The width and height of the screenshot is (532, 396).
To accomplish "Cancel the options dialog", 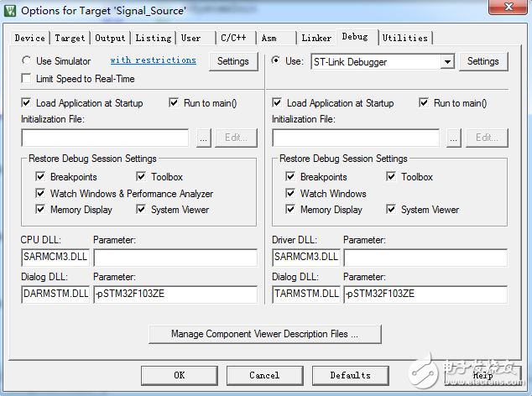I will (x=264, y=375).
